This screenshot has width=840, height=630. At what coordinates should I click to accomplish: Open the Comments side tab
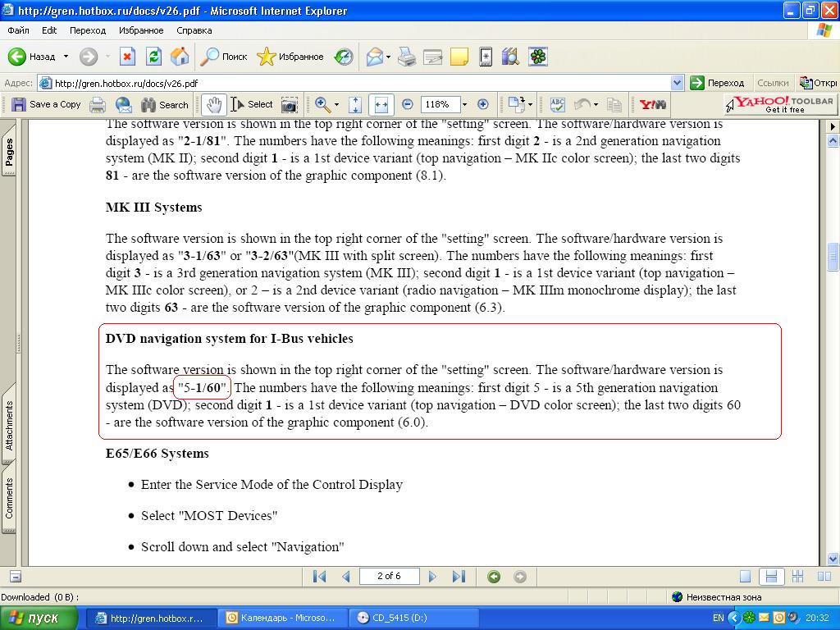point(9,498)
